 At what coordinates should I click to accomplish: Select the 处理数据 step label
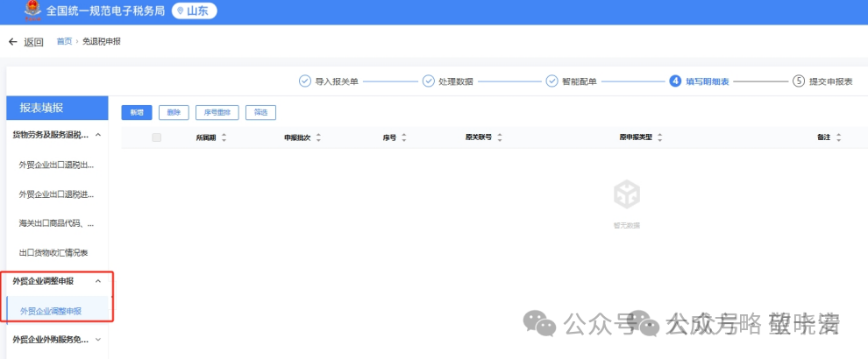[456, 81]
